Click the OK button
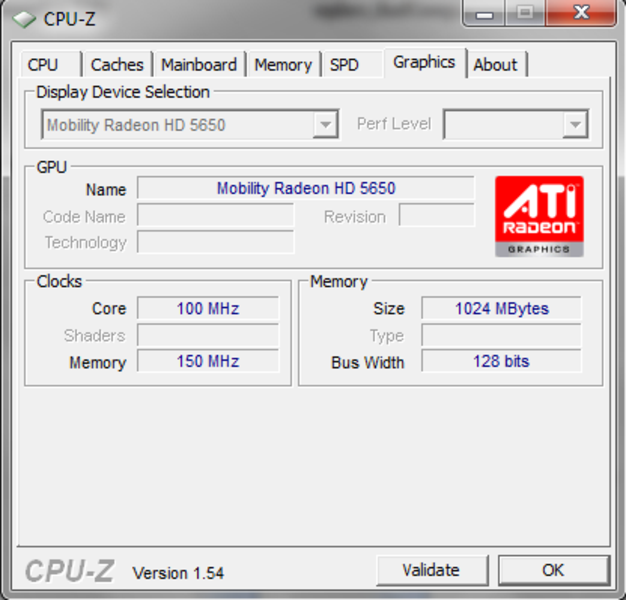The width and height of the screenshot is (626, 600). (554, 570)
